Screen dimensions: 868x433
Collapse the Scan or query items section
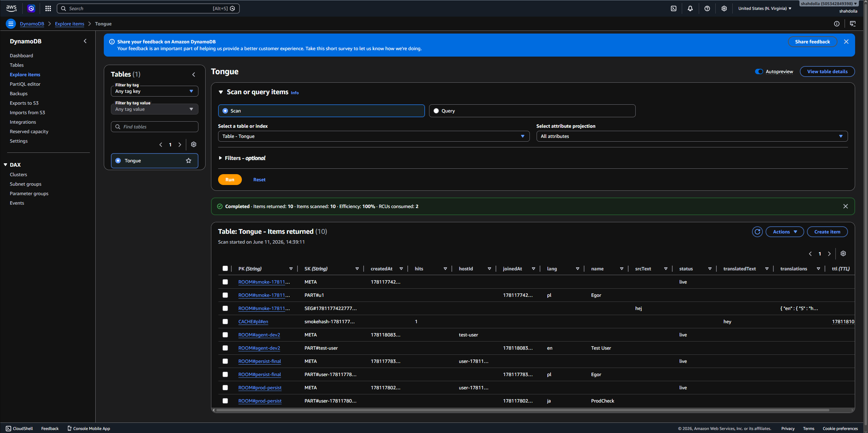point(221,92)
